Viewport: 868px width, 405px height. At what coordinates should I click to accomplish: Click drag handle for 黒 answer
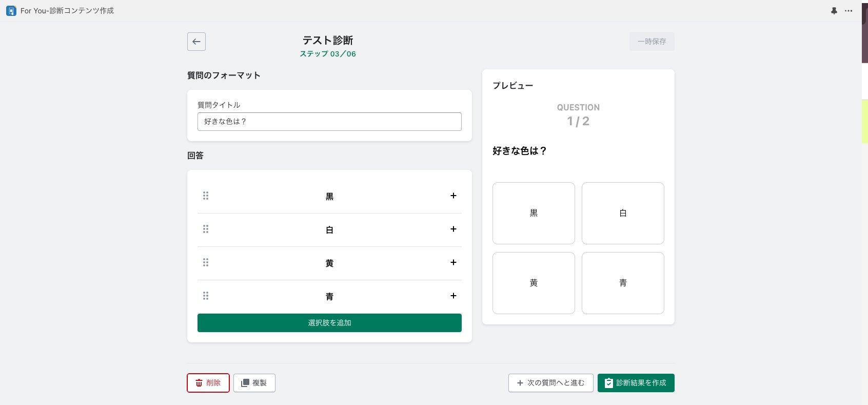click(206, 196)
